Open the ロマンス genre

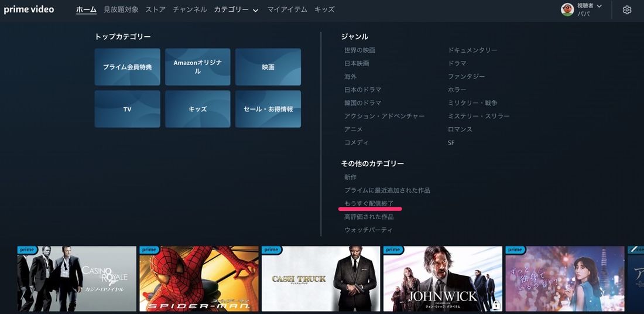(460, 129)
